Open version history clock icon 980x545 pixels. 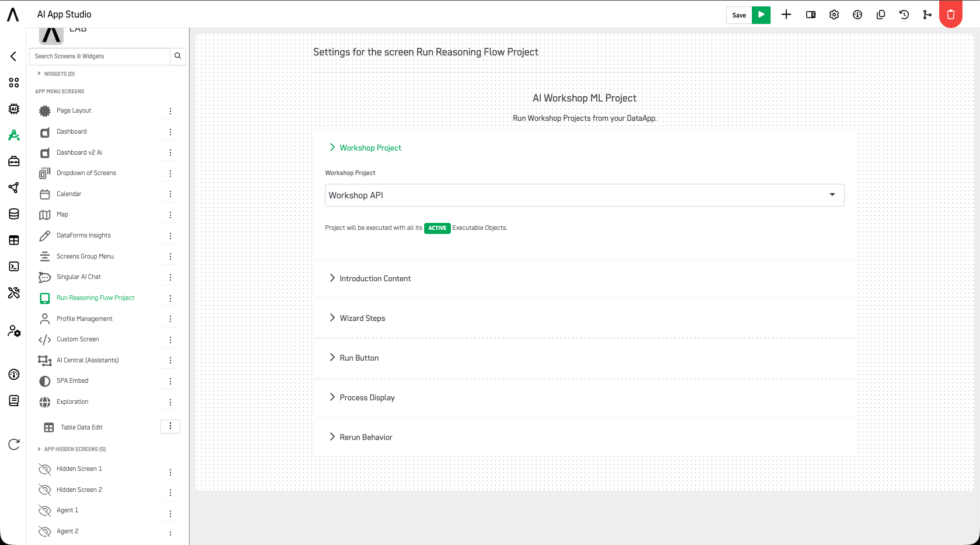click(904, 15)
